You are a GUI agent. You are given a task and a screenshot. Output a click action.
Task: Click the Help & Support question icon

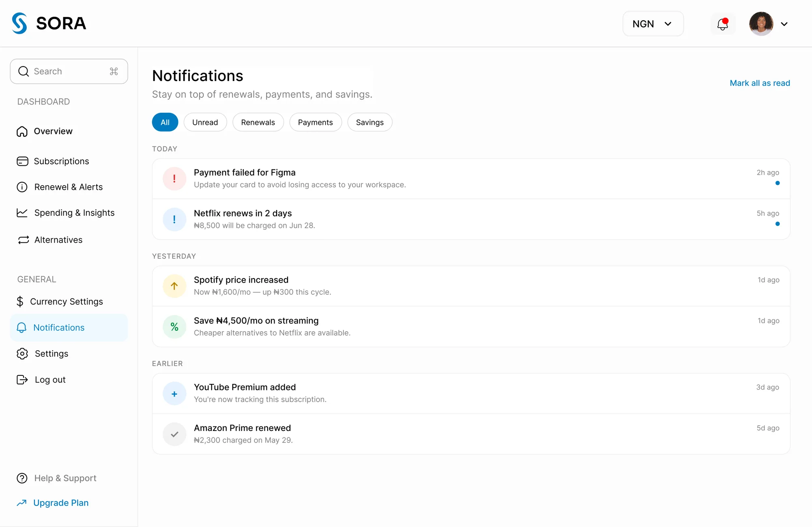tap(22, 478)
